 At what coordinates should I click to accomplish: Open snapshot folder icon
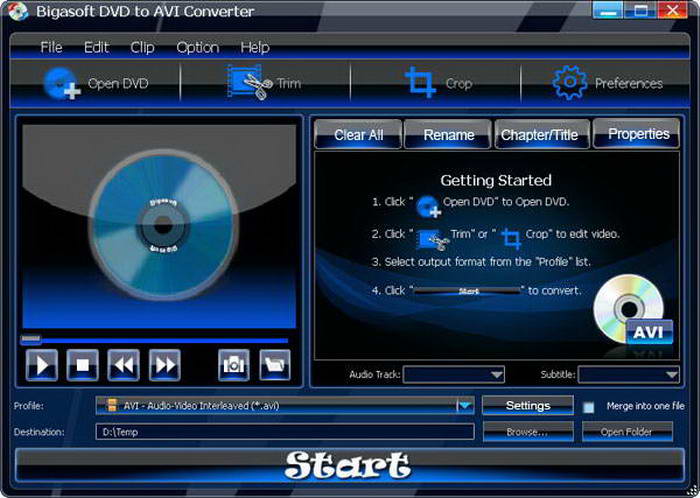(274, 365)
